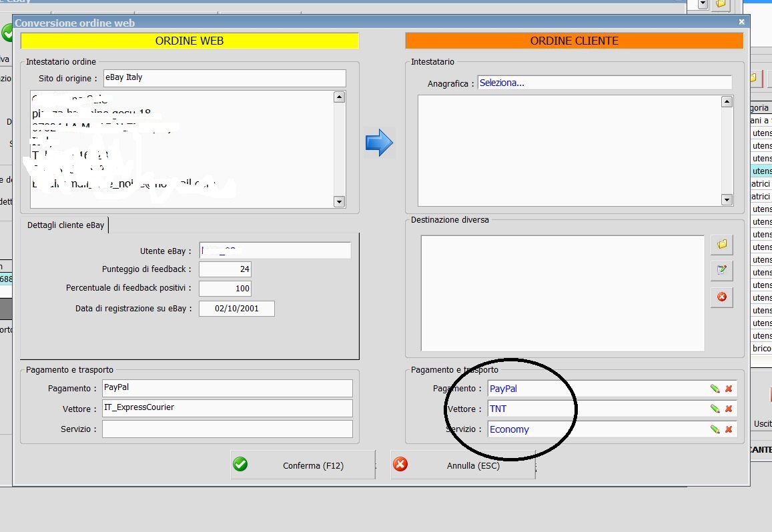Click the Conferma (F12) button

[303, 465]
